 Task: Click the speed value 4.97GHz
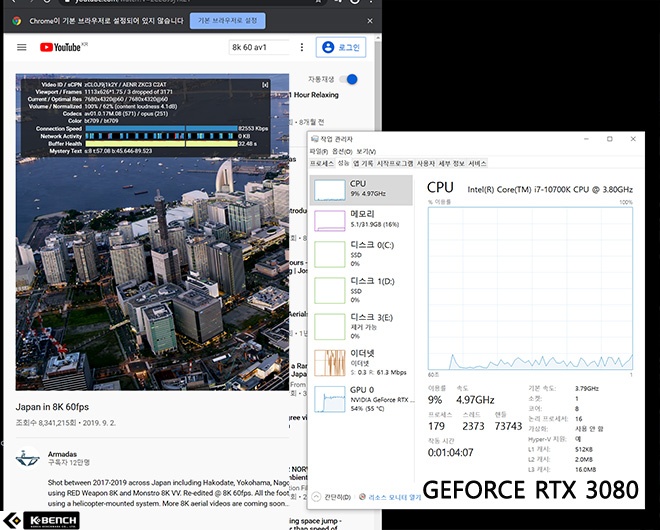(x=475, y=399)
